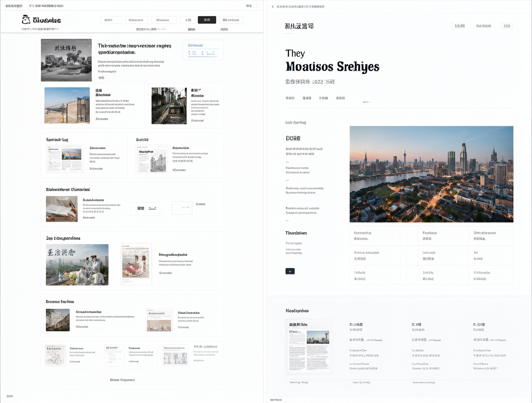532x403 pixels.
Task: Open the document thumbnail with colored landscape
Action: (x=64, y=159)
